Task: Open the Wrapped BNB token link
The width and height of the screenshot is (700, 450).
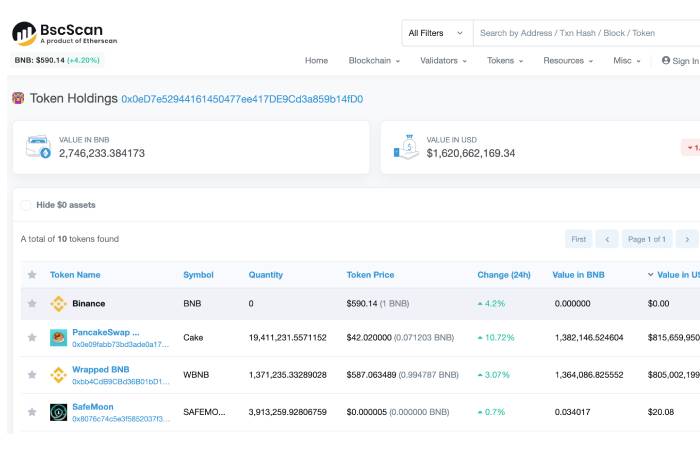Action: click(101, 370)
